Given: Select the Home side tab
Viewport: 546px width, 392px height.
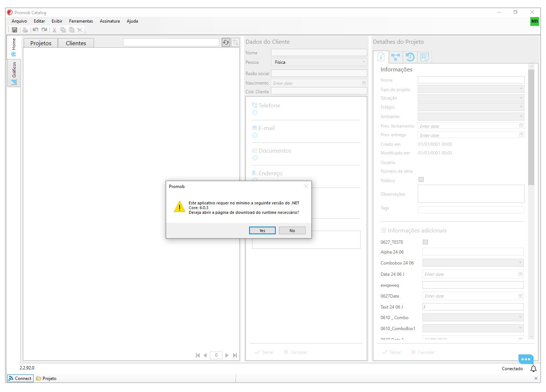Looking at the screenshot, I should click(x=14, y=47).
